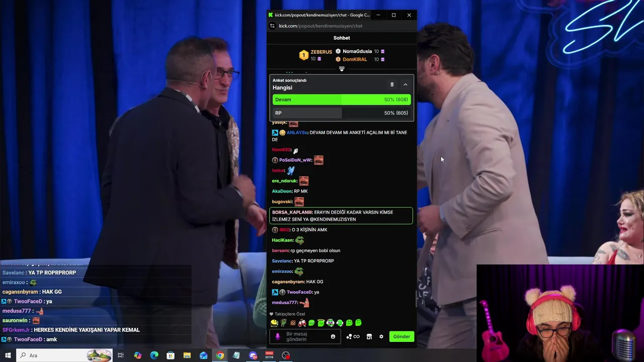
Task: Insert the yellow bee emote
Action: pyautogui.click(x=274, y=323)
